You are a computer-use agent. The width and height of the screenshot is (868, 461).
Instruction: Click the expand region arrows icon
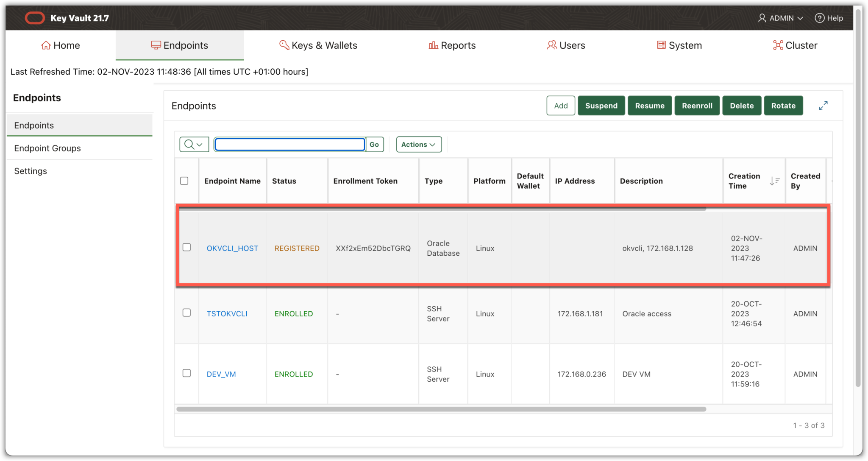tap(823, 106)
